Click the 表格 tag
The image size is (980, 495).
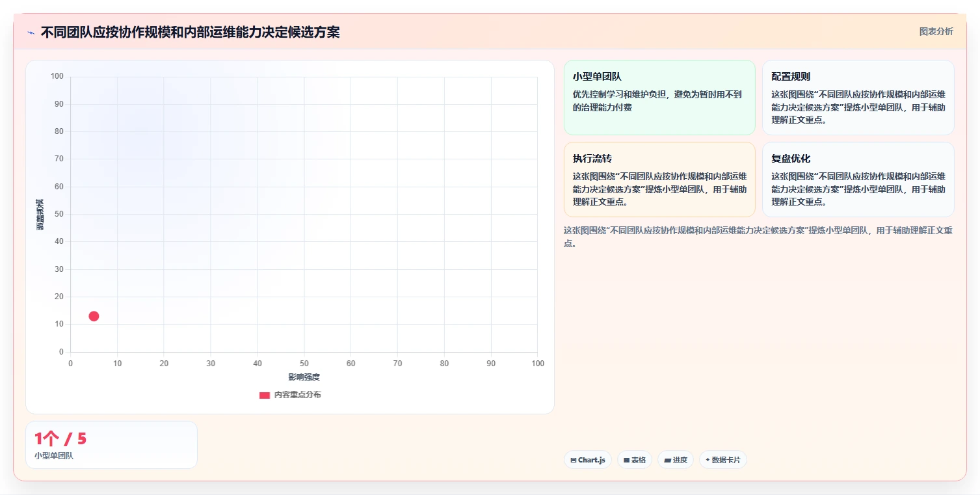(x=634, y=460)
